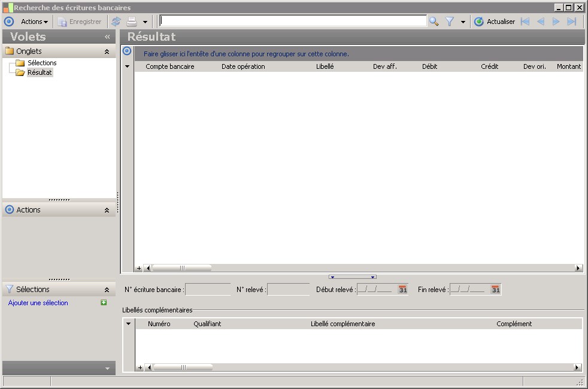Click the Débit column header
Viewport: 588px width, 389px height.
pos(429,66)
